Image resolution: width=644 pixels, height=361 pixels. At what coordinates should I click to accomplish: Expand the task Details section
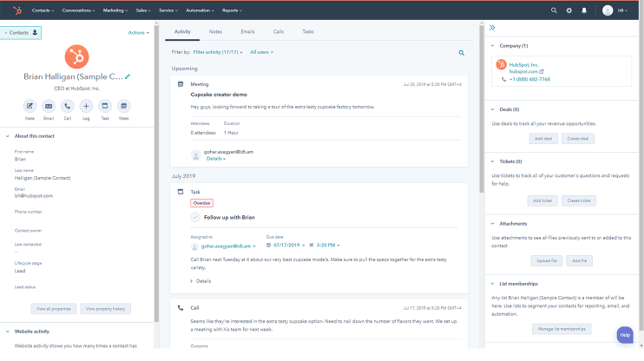200,281
